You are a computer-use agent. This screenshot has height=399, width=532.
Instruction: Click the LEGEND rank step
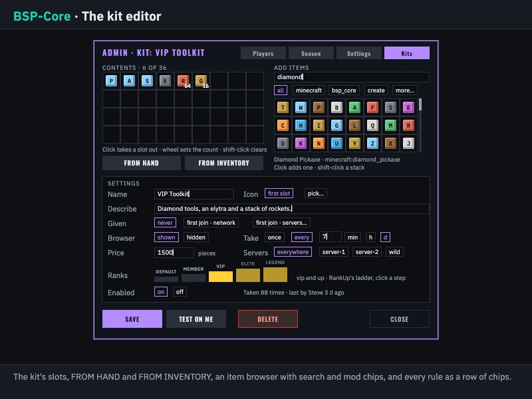tap(275, 275)
